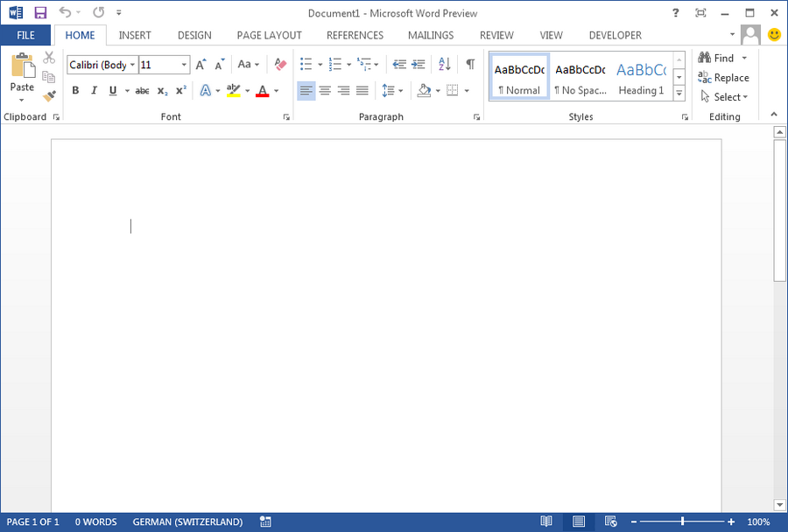The height and width of the screenshot is (532, 788).
Task: Click the Decrease Indent icon
Action: pyautogui.click(x=399, y=65)
